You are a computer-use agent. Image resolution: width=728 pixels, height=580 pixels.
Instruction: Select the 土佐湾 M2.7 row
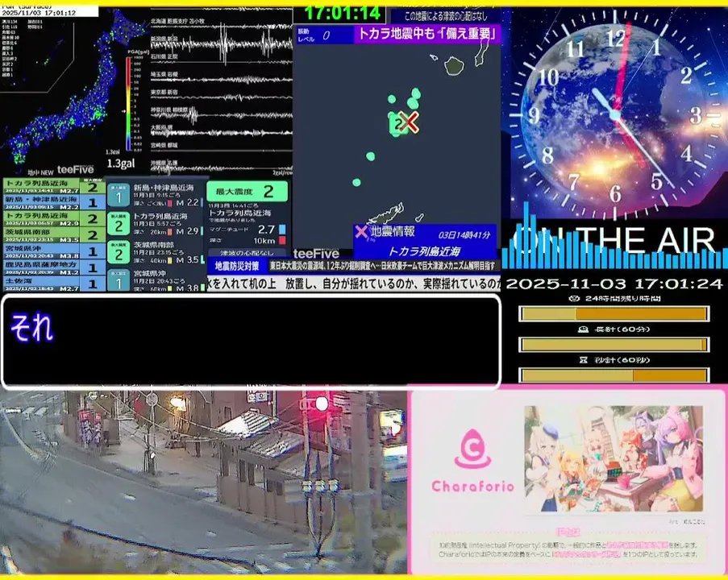pyautogui.click(x=54, y=284)
